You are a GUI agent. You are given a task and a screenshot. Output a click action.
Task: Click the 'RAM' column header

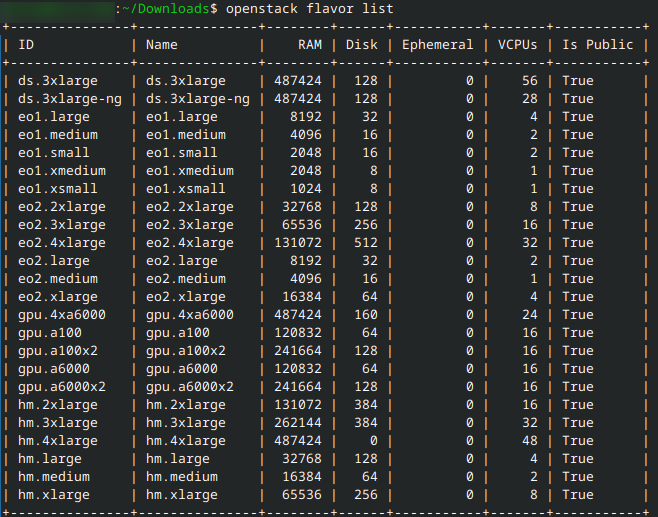(x=310, y=44)
